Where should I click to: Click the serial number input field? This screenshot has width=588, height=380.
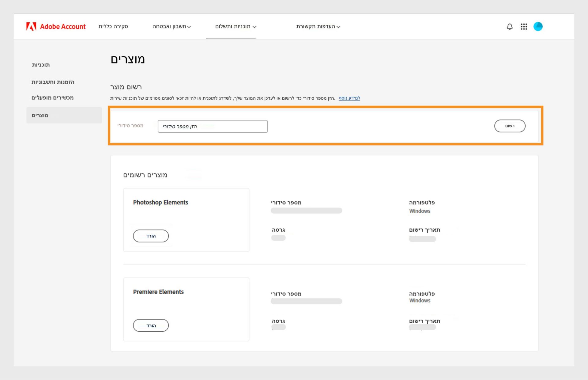click(212, 126)
